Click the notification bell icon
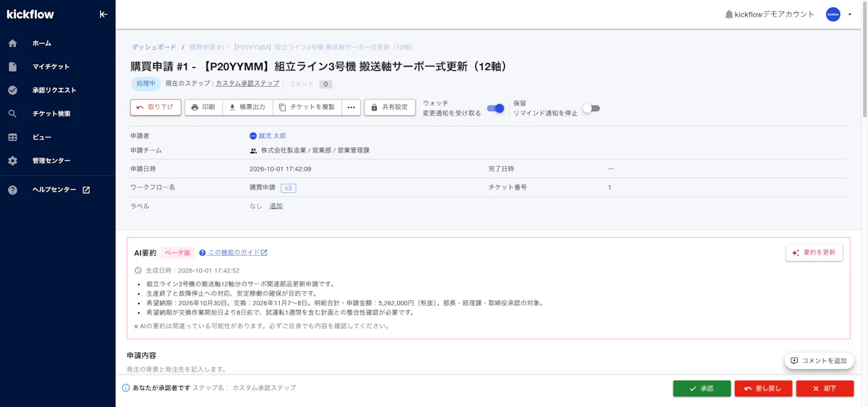The image size is (868, 407). (729, 14)
